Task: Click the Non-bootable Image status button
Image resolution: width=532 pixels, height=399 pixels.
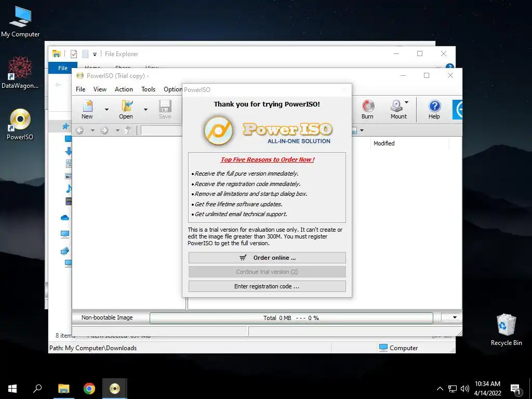Action: [x=107, y=317]
